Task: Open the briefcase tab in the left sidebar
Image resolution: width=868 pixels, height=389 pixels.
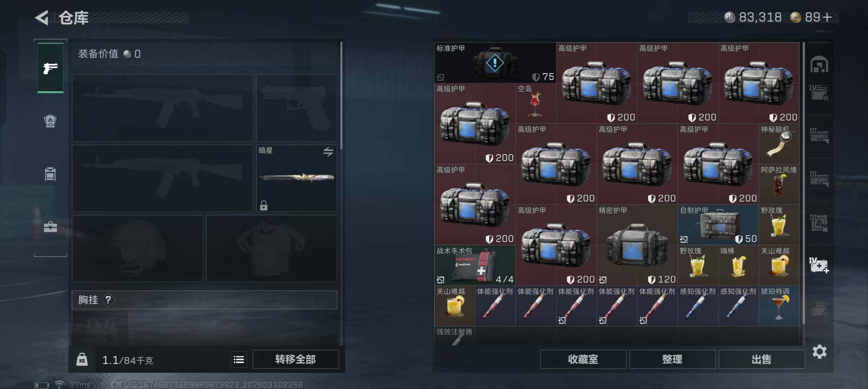Action: [x=50, y=227]
